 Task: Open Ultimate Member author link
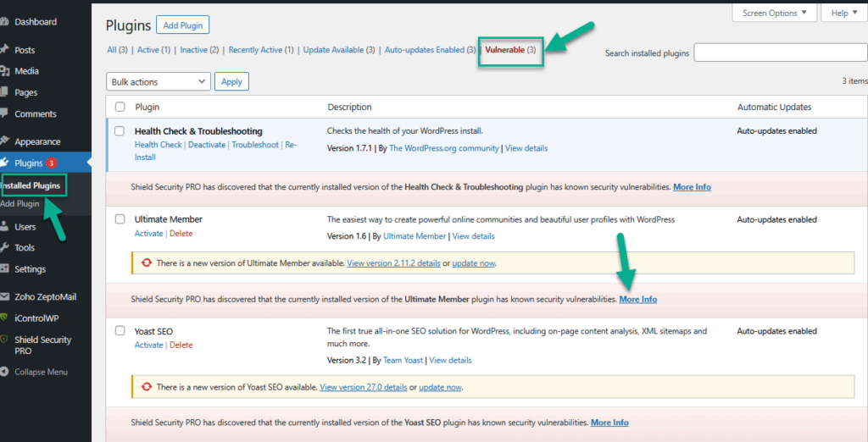pos(415,236)
